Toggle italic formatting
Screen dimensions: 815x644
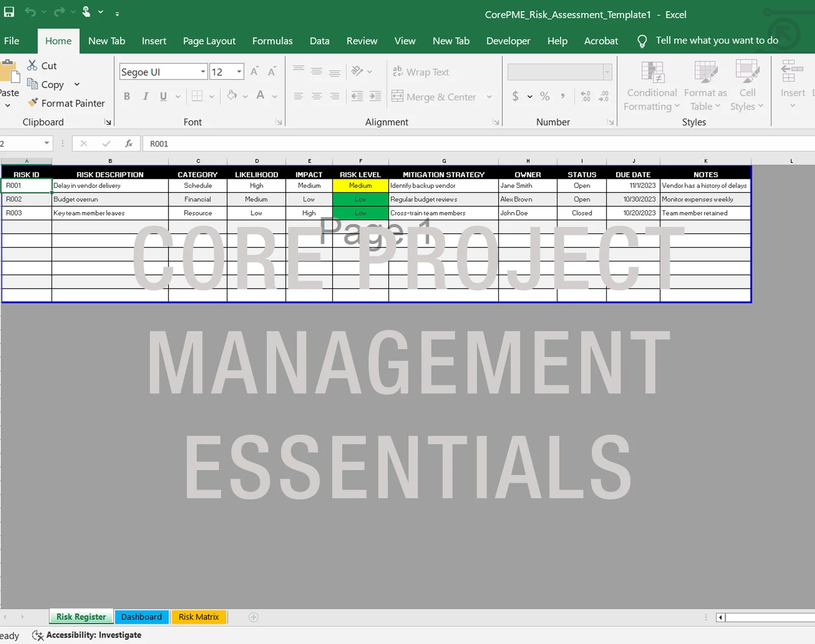pyautogui.click(x=146, y=96)
